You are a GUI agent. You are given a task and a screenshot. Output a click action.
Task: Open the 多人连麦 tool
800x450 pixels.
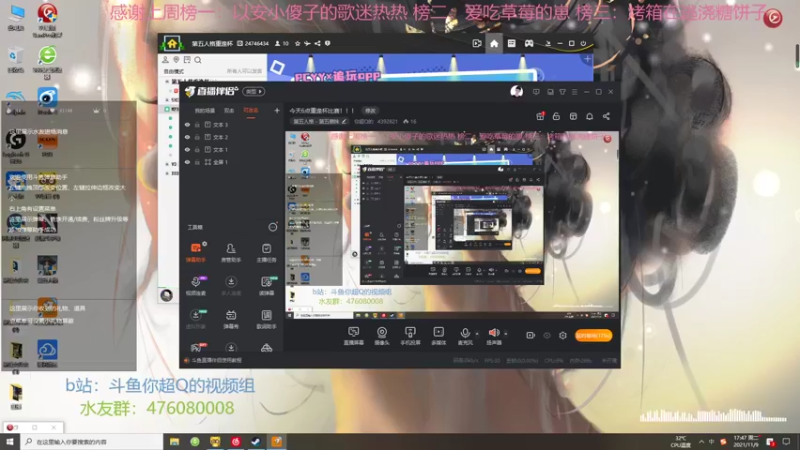coord(231,286)
